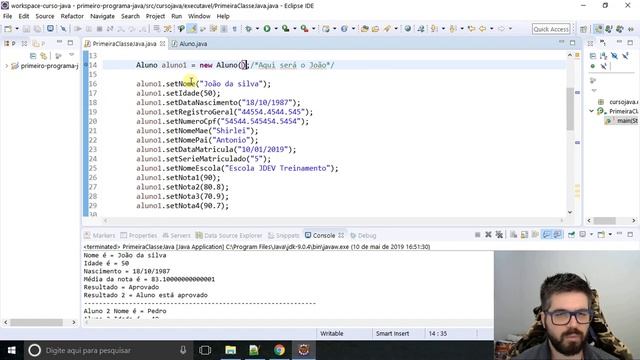Maximize the editor area

[573, 42]
